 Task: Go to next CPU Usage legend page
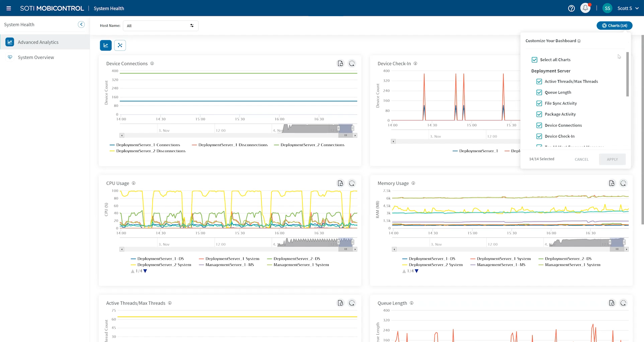point(145,271)
